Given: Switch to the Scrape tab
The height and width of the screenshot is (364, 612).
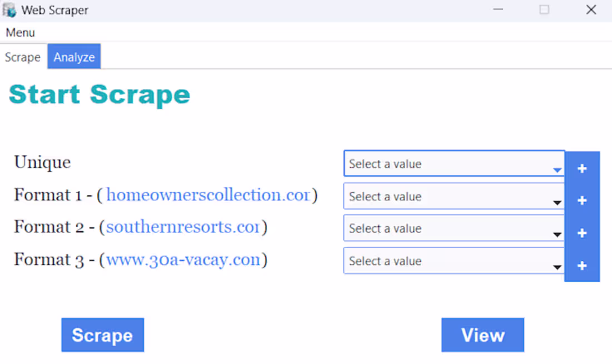Looking at the screenshot, I should pos(23,57).
